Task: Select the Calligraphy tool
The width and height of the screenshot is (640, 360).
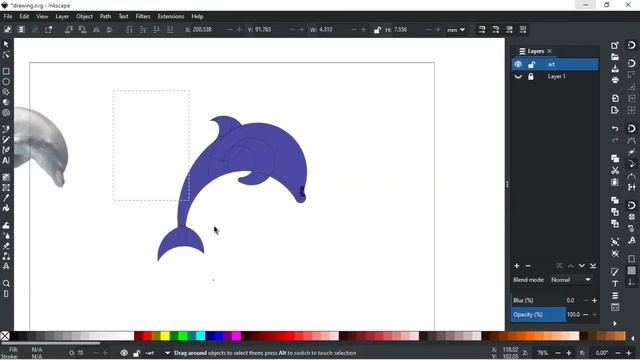Action: [x=6, y=150]
